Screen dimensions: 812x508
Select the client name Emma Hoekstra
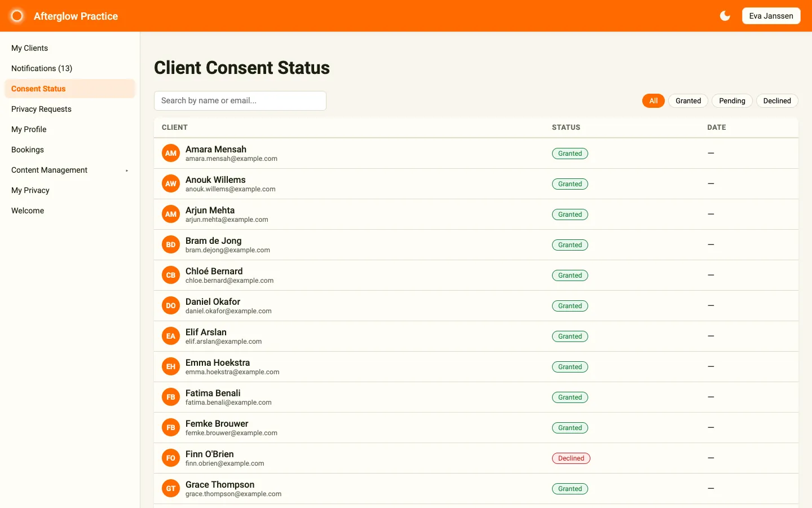(x=218, y=362)
